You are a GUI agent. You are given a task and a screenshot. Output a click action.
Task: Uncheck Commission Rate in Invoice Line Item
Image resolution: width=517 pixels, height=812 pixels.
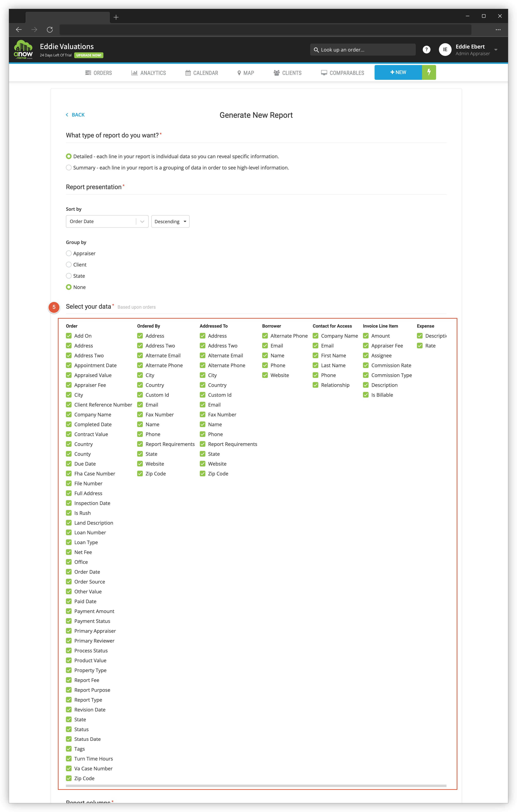tap(366, 365)
